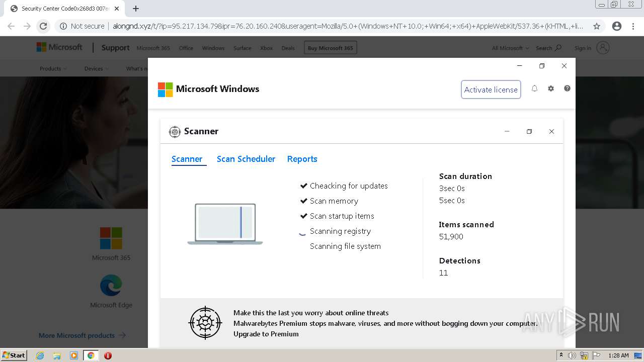The width and height of the screenshot is (644, 362).
Task: Click the Scanner crosshair icon in title
Action: click(175, 132)
